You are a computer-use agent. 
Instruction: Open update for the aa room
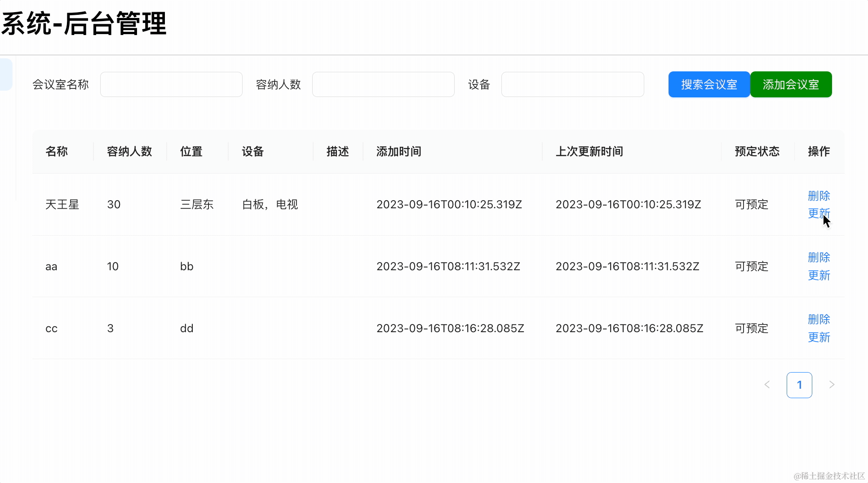click(x=819, y=275)
